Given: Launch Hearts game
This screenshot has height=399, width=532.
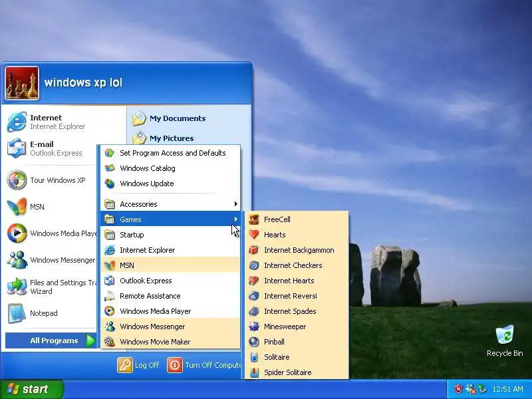Looking at the screenshot, I should (x=296, y=235).
